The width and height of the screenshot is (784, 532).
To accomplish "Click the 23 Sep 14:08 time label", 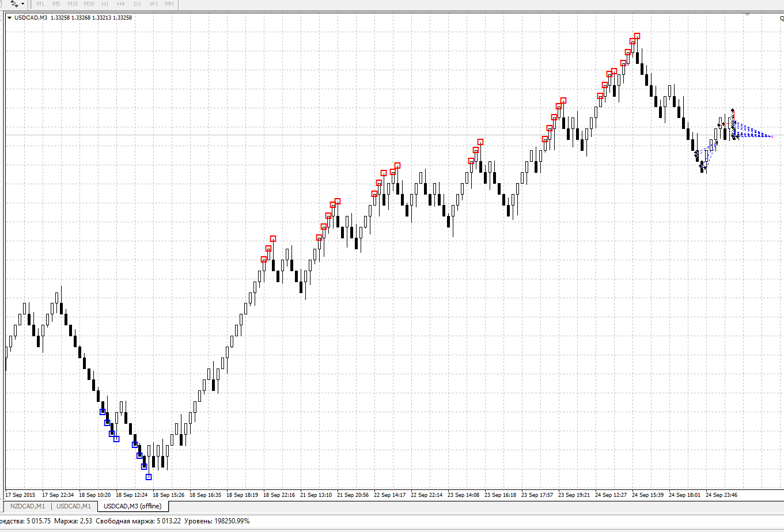I will (x=464, y=495).
